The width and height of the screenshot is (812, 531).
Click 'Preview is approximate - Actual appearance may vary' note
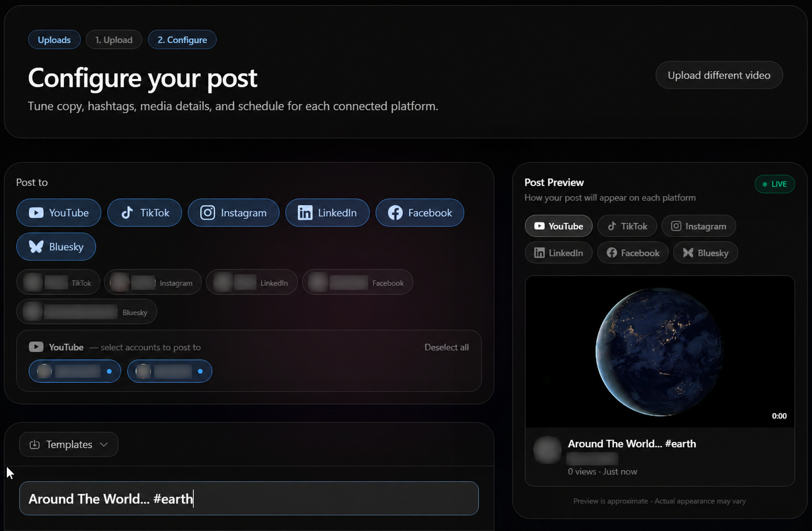click(x=660, y=501)
